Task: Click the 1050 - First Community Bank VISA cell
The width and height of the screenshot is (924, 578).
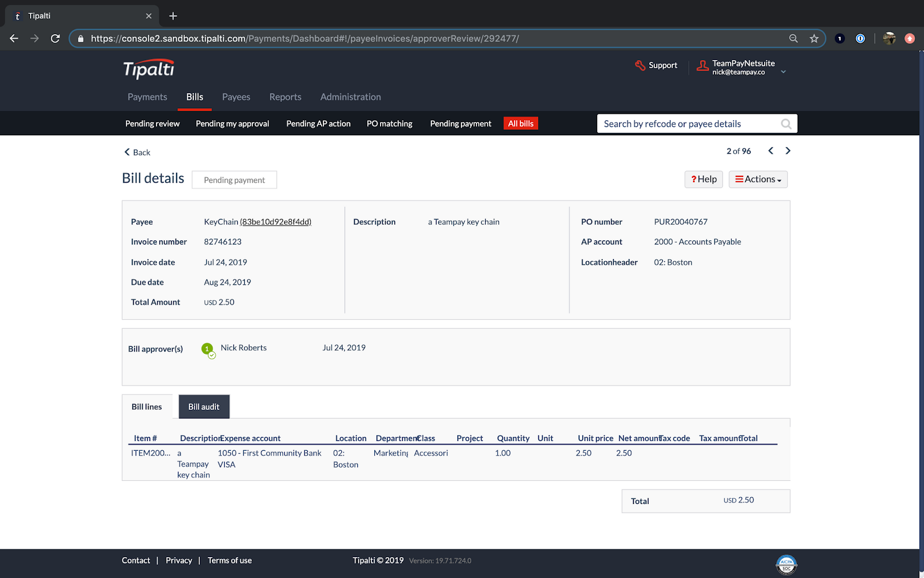Action: (270, 459)
